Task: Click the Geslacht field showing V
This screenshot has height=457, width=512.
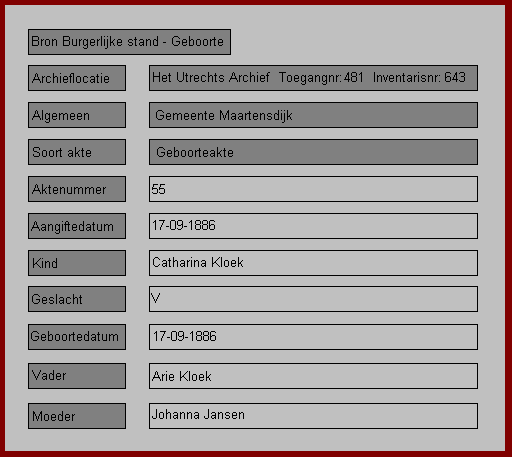Action: 313,299
